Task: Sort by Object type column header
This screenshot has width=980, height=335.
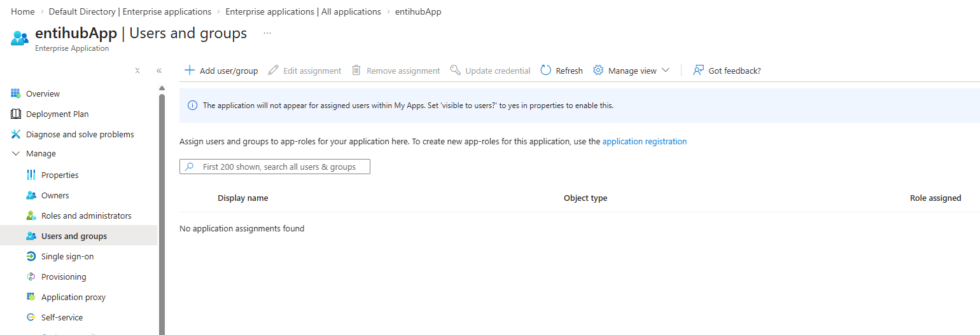Action: (x=585, y=198)
